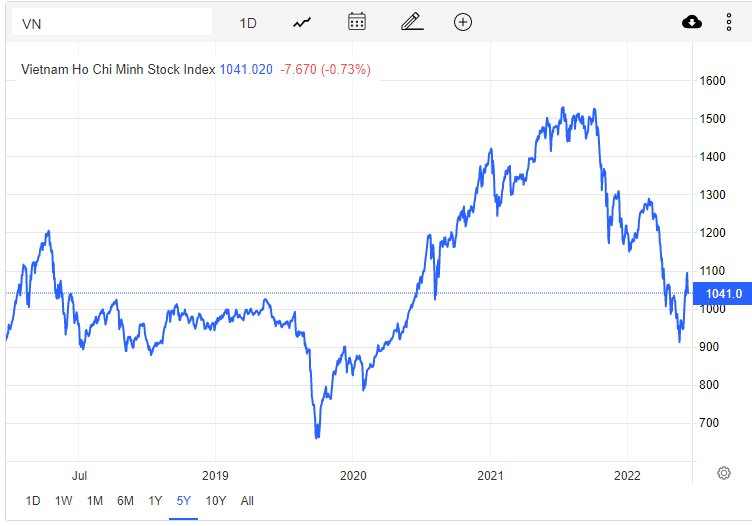Select the 1M time range
The image size is (752, 526).
coord(95,501)
